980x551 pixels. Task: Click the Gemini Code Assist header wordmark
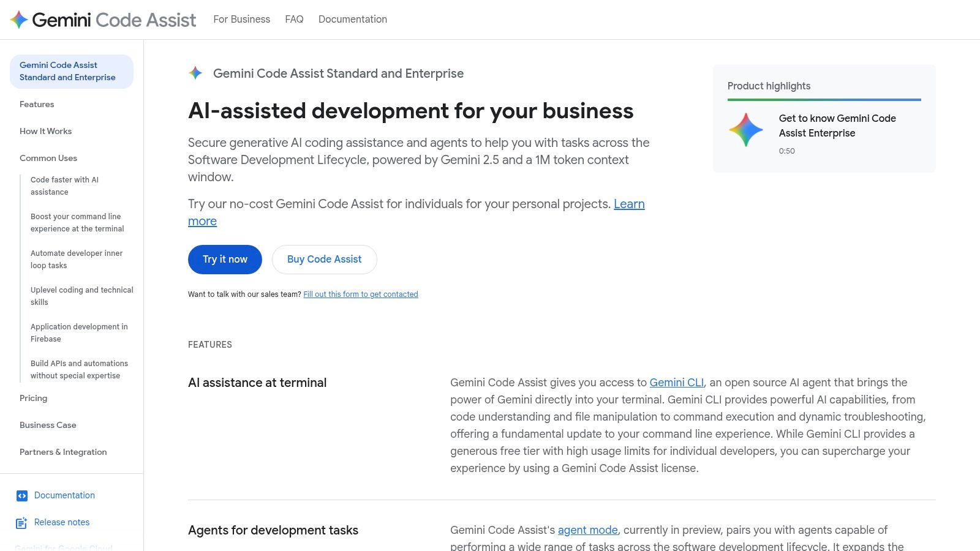114,20
